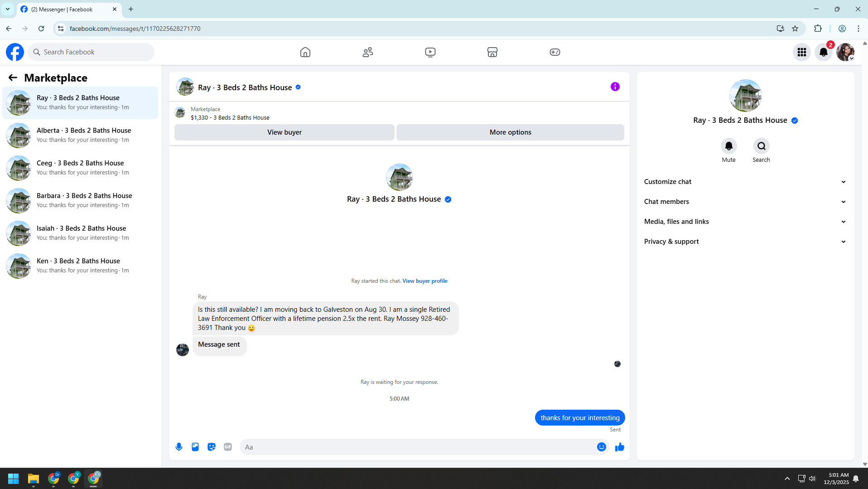Open the Chrome three-dot menu
The image size is (868, 489).
(x=858, y=29)
